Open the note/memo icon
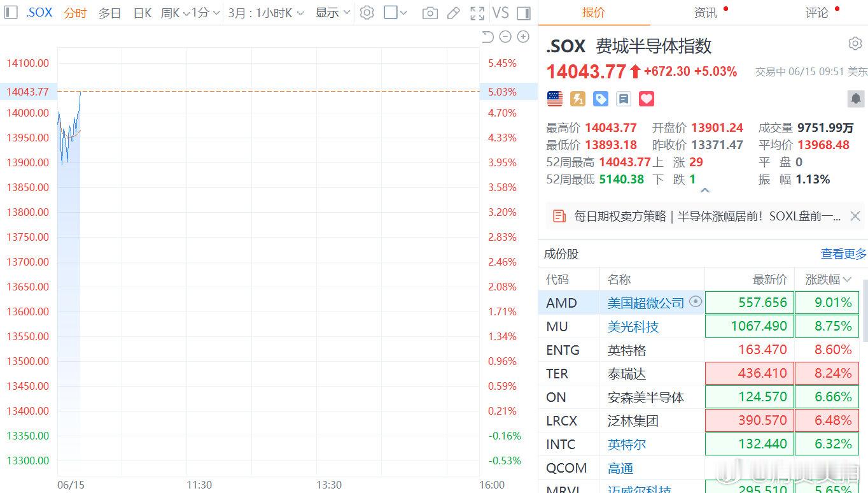This screenshot has width=868, height=493. (624, 99)
